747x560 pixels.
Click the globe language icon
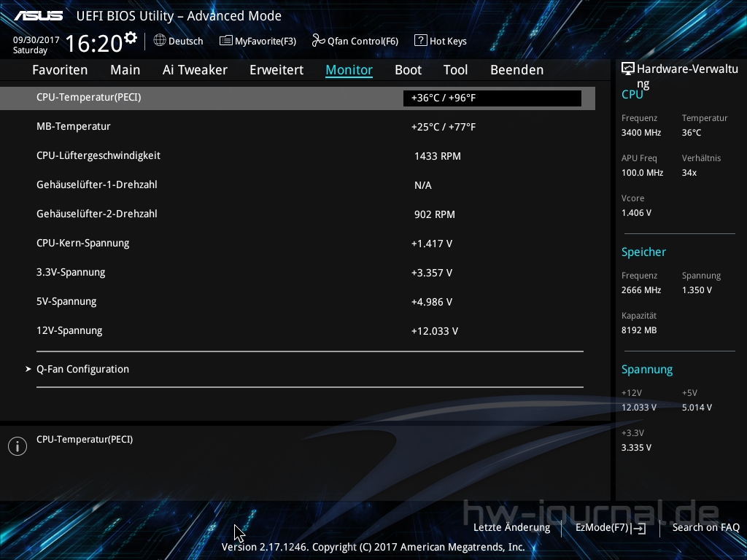(160, 41)
